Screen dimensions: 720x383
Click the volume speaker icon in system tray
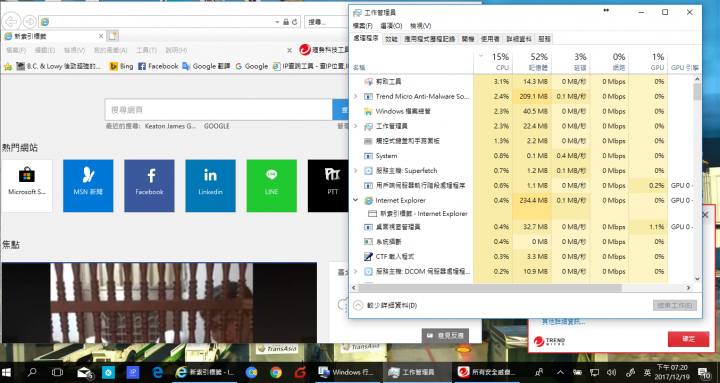[611, 372]
